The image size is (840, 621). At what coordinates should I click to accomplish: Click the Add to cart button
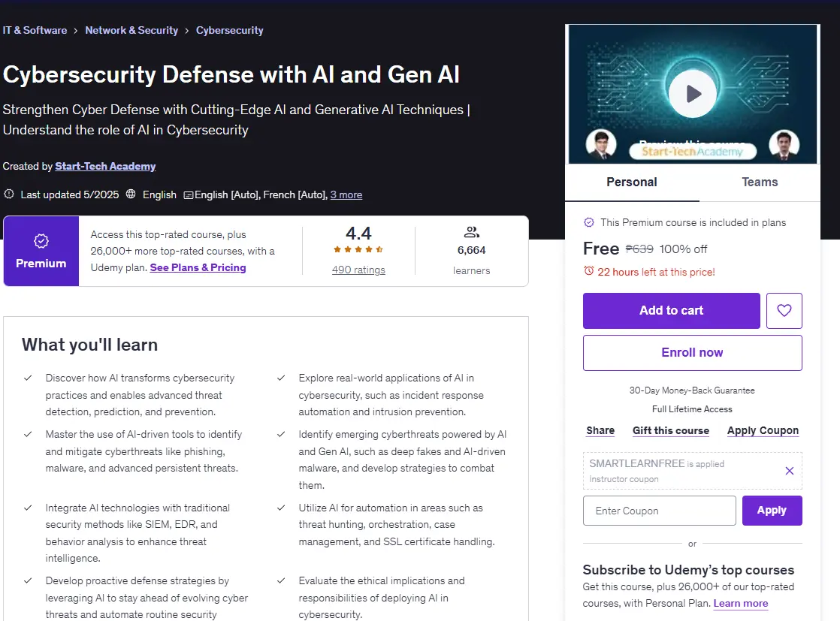coord(671,311)
